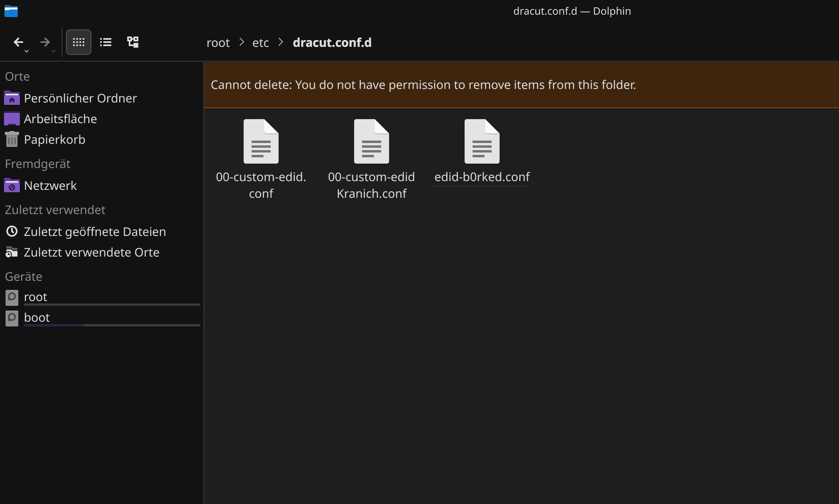Open forward history dropdown arrow

click(x=54, y=51)
